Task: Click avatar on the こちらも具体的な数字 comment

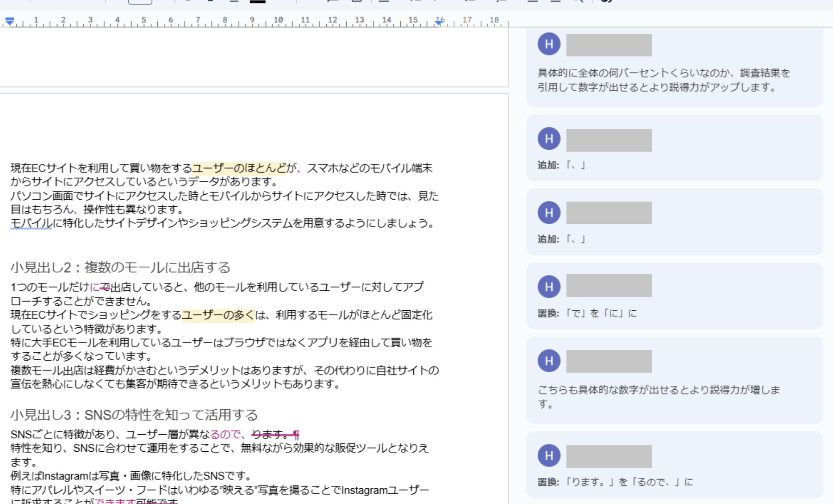Action: coord(549,361)
